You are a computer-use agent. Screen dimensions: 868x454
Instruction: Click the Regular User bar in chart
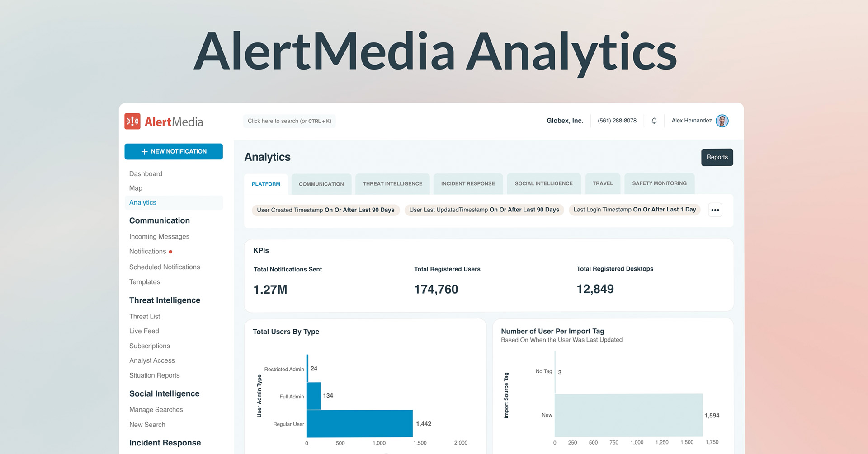pos(359,423)
